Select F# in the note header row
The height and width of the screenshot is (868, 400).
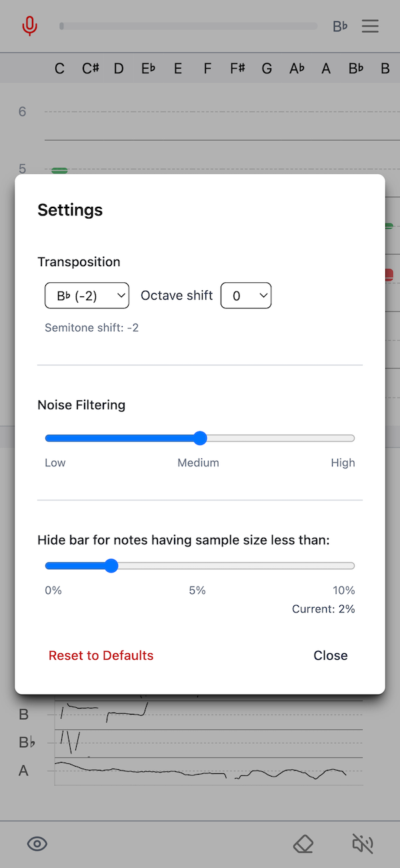click(x=237, y=68)
